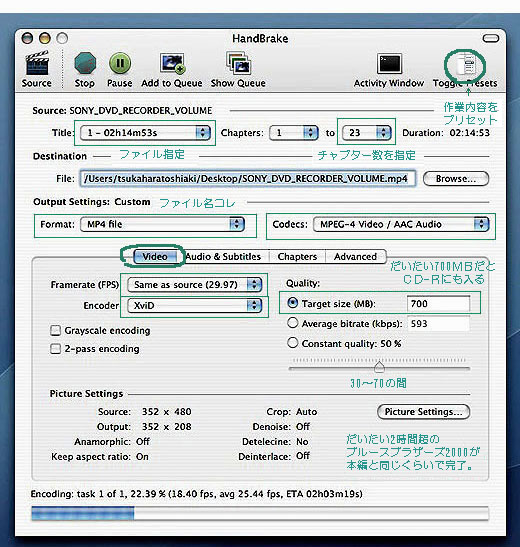Click the encoding progress bar
The image size is (520, 547).
tap(260, 514)
